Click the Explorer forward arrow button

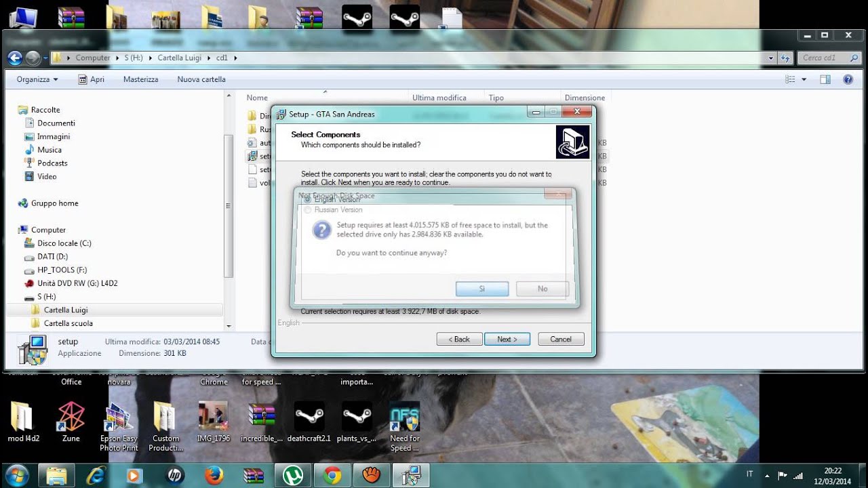coord(32,58)
